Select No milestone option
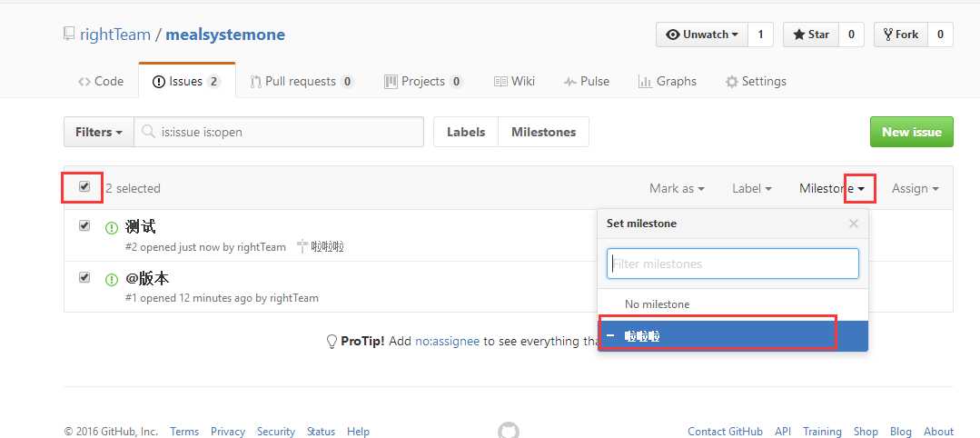The height and width of the screenshot is (438, 980). click(x=732, y=304)
